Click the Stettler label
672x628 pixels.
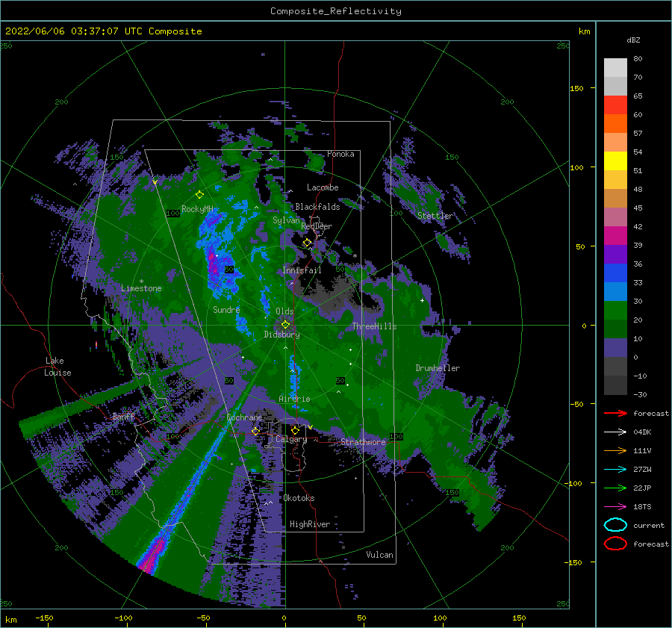click(x=435, y=216)
